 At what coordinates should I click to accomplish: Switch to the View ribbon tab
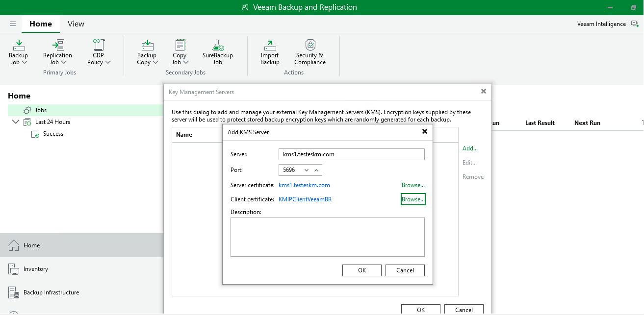(76, 24)
